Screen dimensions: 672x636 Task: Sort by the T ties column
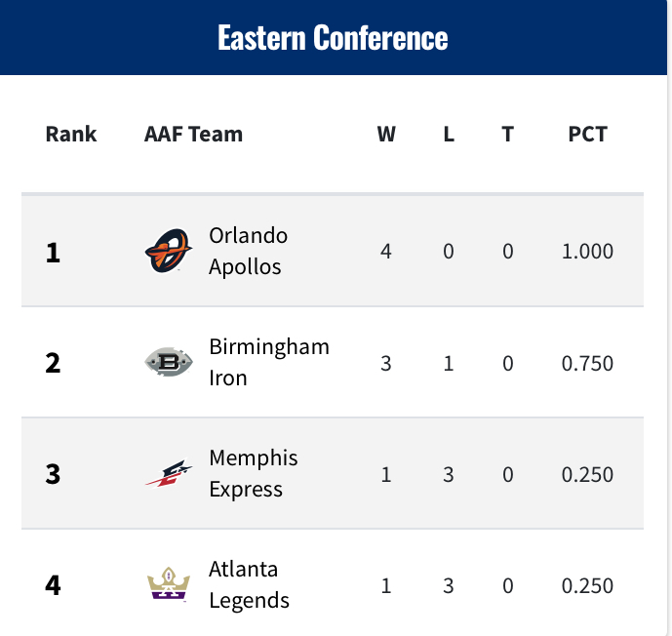click(x=508, y=134)
